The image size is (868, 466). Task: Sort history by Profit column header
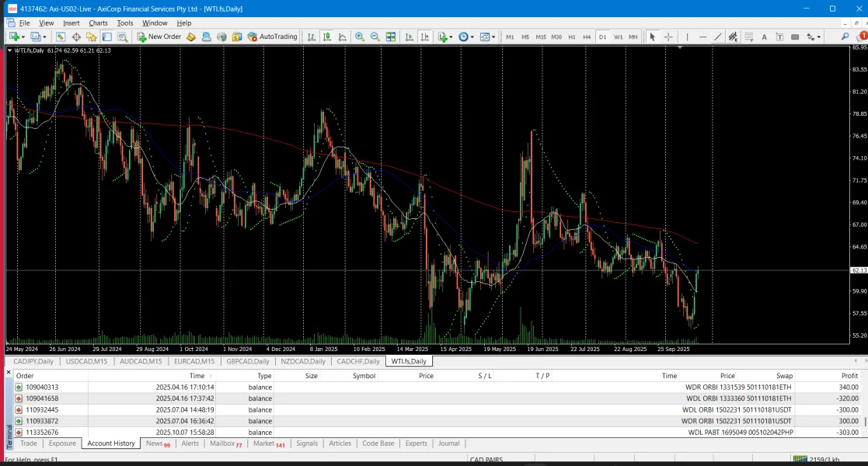coord(849,376)
